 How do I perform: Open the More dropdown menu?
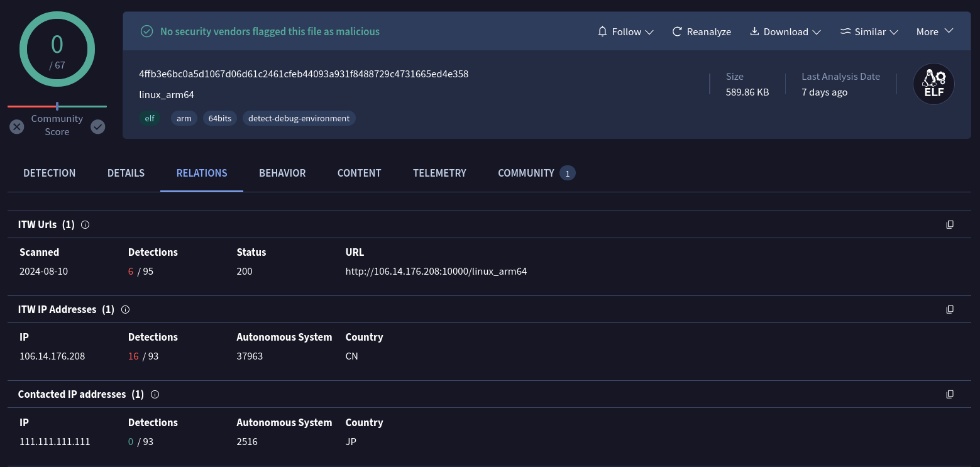pos(935,31)
